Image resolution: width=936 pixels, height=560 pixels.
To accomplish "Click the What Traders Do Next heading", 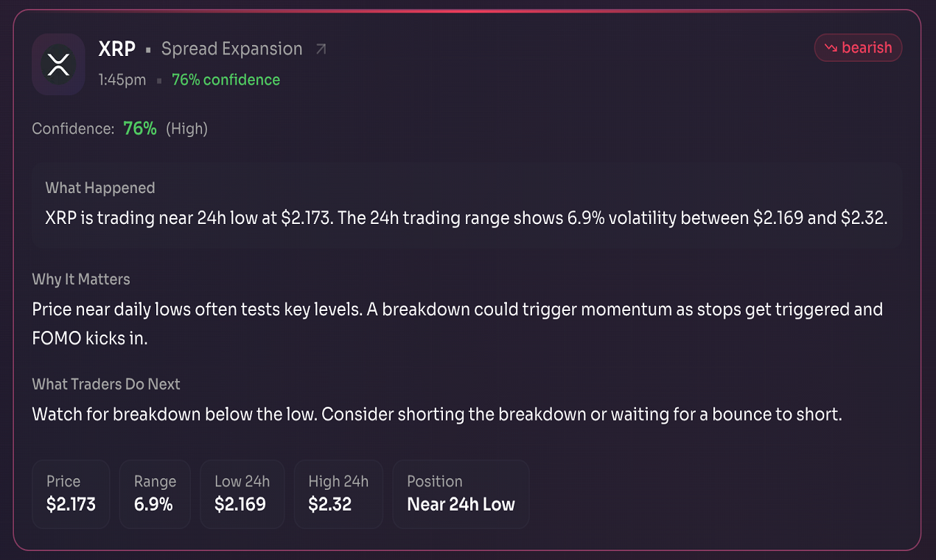I will coord(106,384).
